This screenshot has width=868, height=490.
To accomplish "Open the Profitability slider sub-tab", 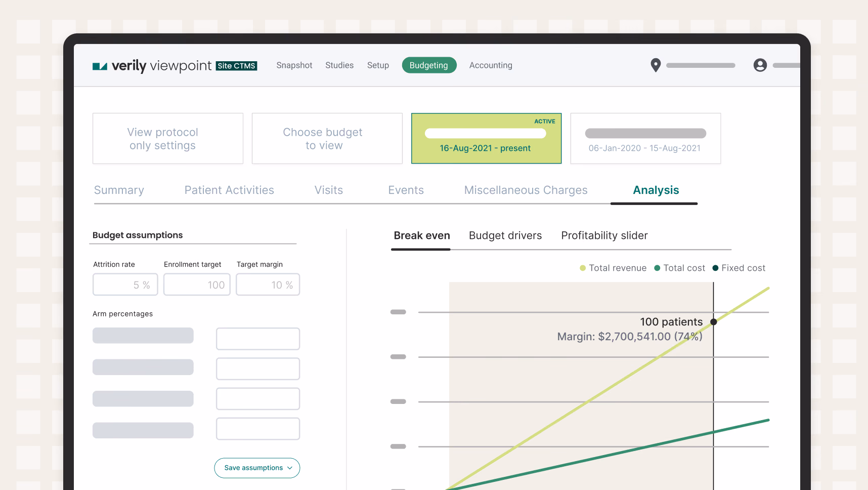I will [x=604, y=236].
